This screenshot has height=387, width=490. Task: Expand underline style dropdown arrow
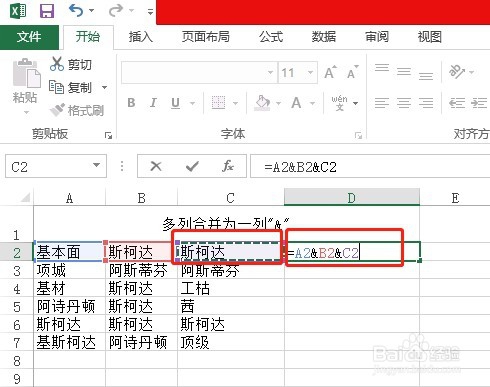192,103
